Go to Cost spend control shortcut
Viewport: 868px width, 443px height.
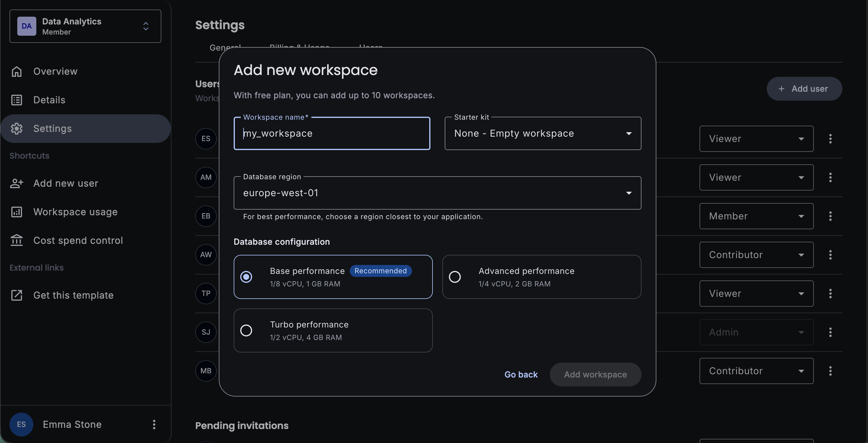point(78,241)
